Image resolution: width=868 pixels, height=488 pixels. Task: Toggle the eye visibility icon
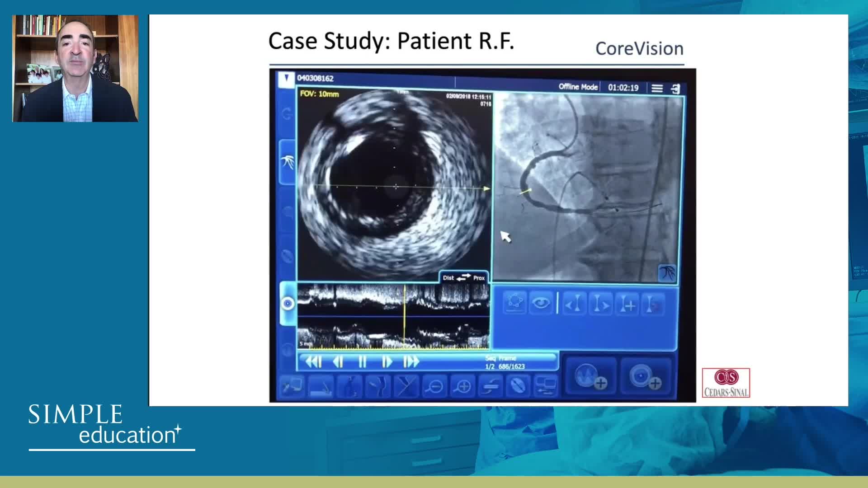pyautogui.click(x=541, y=303)
